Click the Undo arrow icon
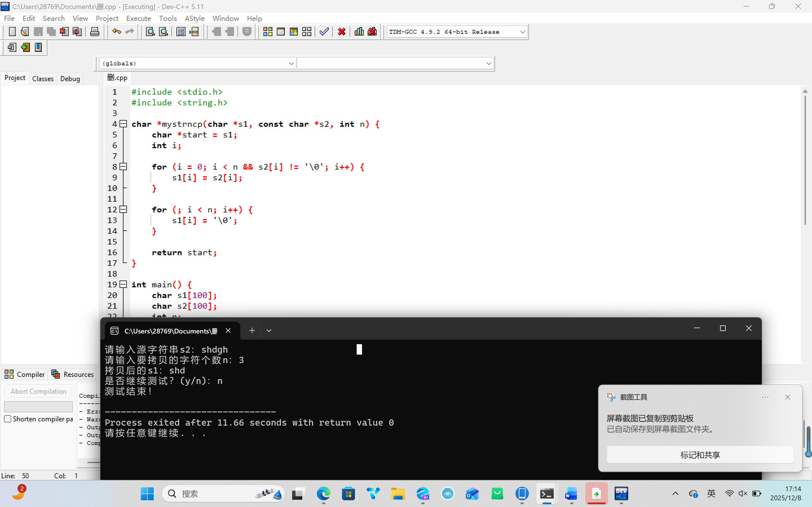Viewport: 812px width, 507px height. tap(116, 32)
